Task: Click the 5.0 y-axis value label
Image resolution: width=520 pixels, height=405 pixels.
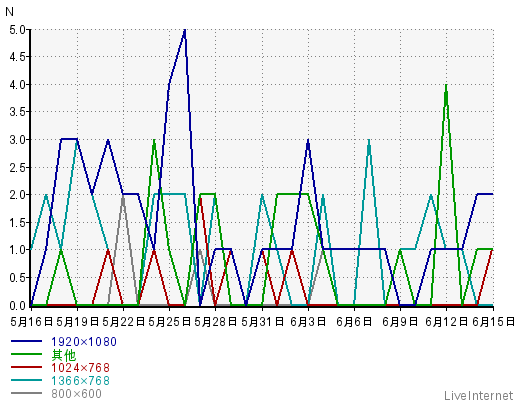Action: (x=17, y=30)
